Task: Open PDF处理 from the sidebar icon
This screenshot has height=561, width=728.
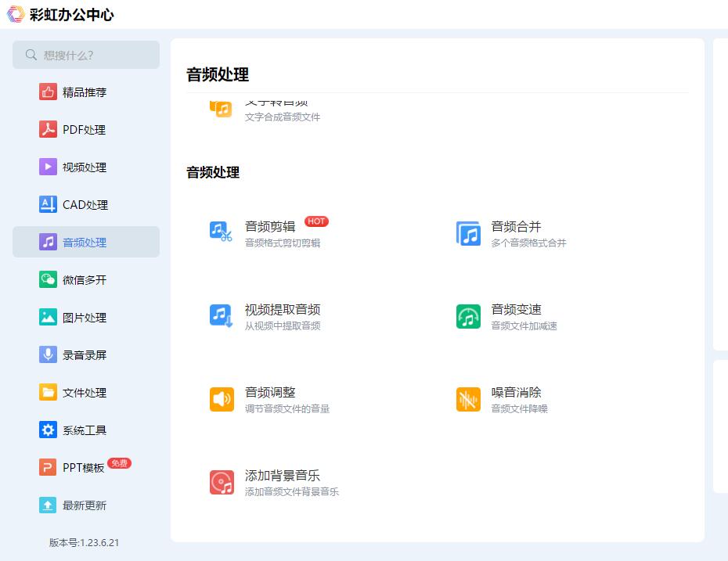Action: click(47, 129)
